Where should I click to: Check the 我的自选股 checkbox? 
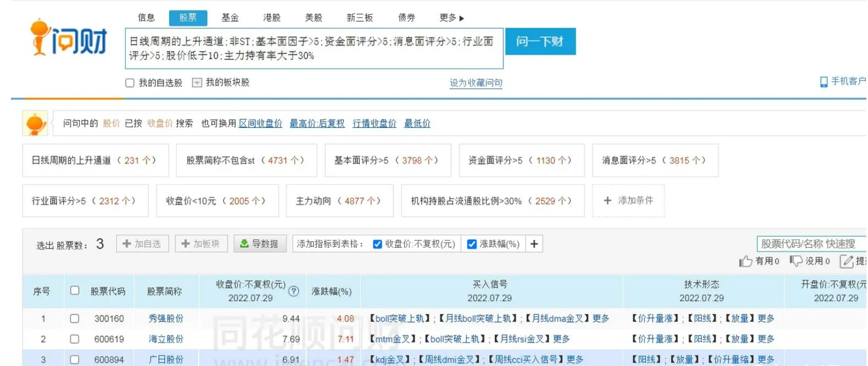[x=130, y=83]
